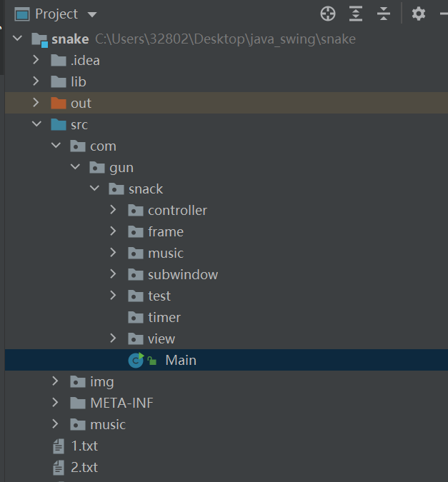The image size is (448, 482).
Task: Expand the controller package
Action: [113, 211]
